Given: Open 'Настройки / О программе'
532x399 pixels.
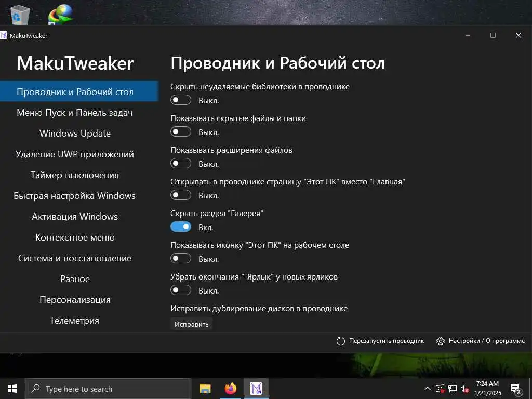Looking at the screenshot, I should (481, 341).
